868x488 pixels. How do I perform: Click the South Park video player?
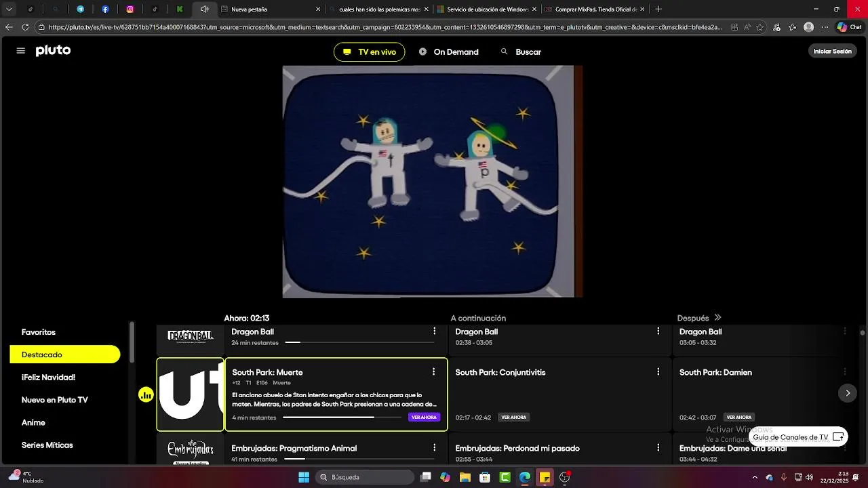pos(433,182)
